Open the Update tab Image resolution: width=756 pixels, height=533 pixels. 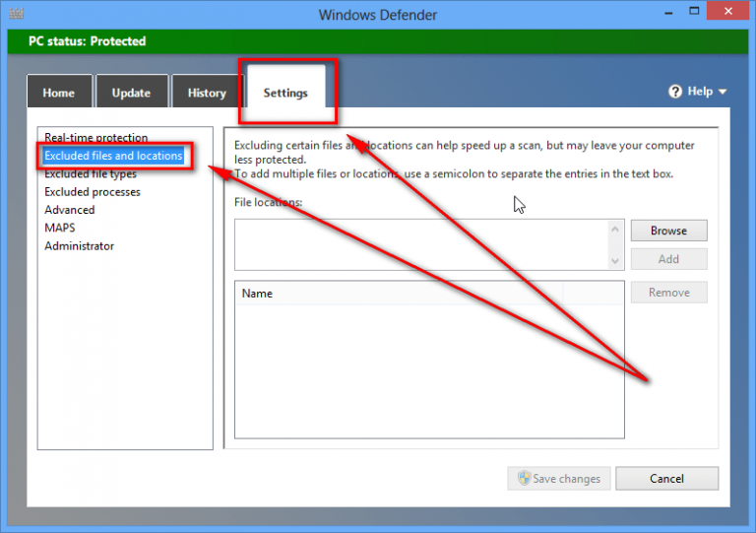[131, 93]
